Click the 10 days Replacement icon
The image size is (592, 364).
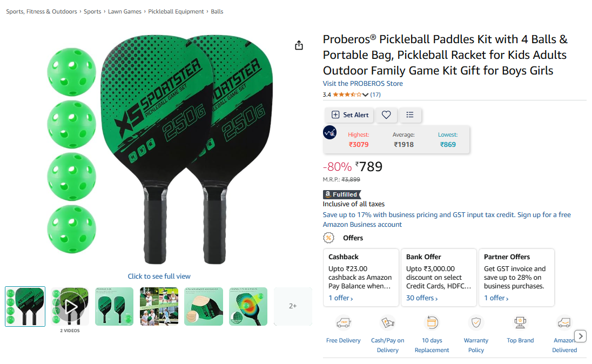[x=432, y=323]
